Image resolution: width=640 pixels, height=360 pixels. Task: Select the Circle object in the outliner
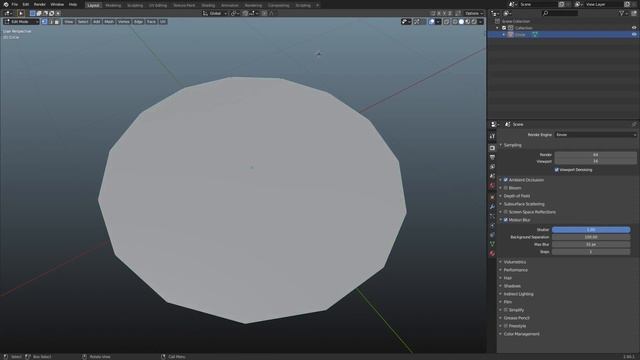[x=520, y=35]
